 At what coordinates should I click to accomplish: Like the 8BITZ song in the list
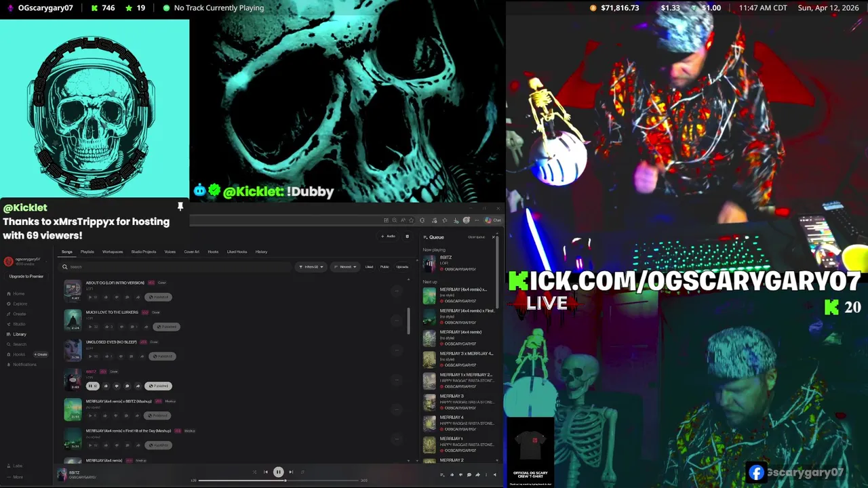point(106,386)
